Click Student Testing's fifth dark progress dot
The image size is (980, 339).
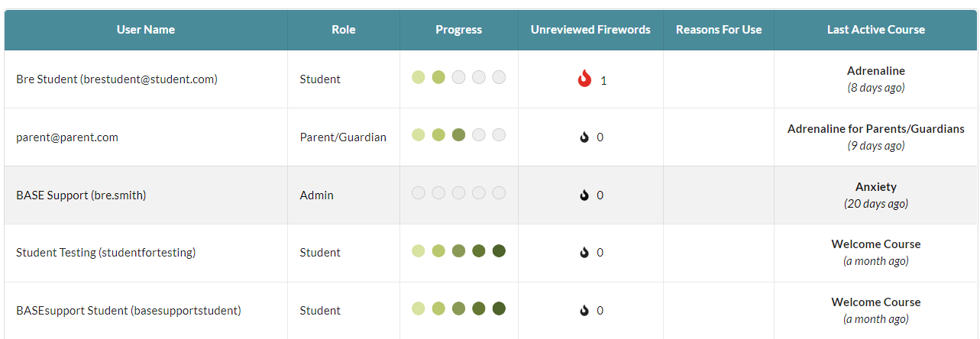click(x=499, y=250)
